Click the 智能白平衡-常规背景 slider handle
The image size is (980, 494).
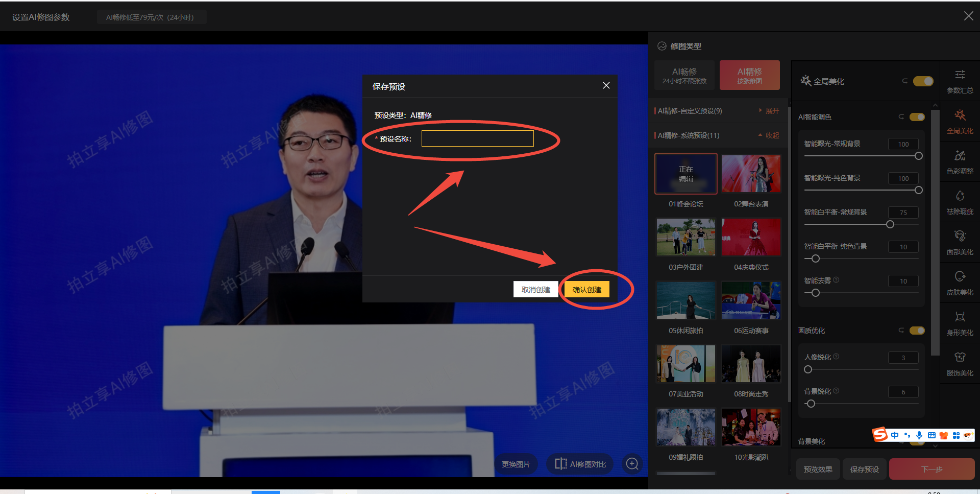click(890, 224)
